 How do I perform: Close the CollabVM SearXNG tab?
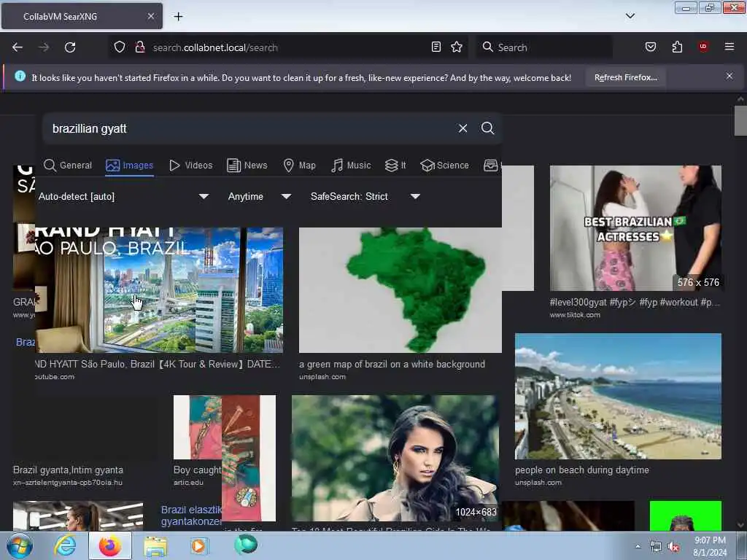click(x=150, y=16)
